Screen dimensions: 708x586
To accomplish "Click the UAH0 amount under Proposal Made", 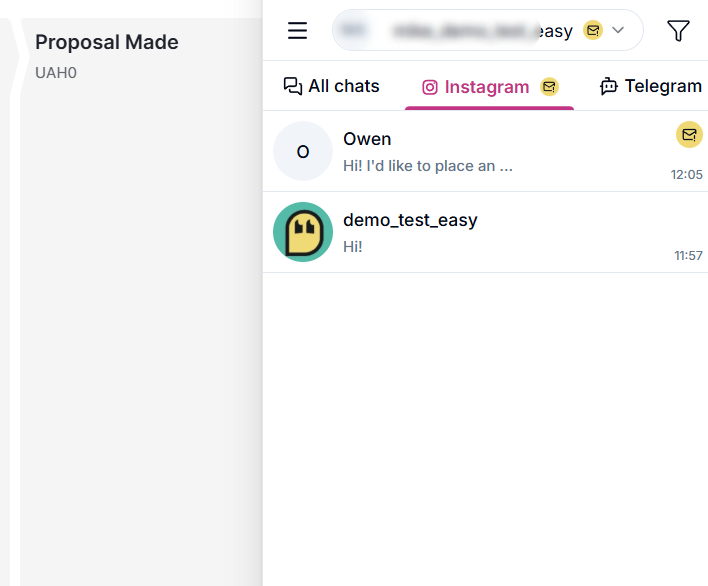I will pos(56,73).
